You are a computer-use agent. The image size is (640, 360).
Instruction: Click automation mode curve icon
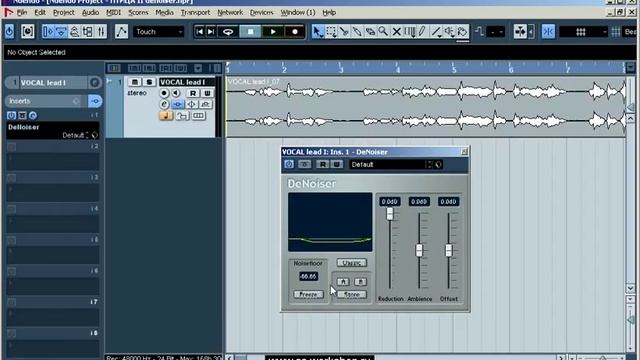coord(121,31)
